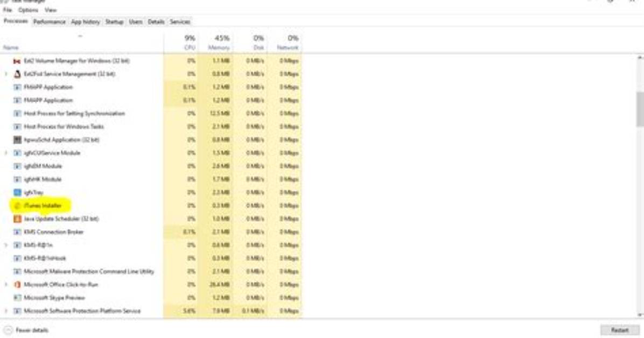Click the igfxHK Module icon
The height and width of the screenshot is (338, 644).
(x=17, y=179)
